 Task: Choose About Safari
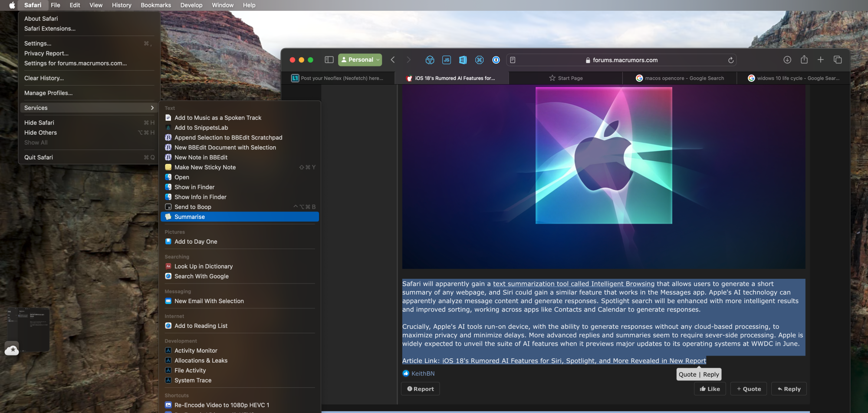[x=89, y=19]
